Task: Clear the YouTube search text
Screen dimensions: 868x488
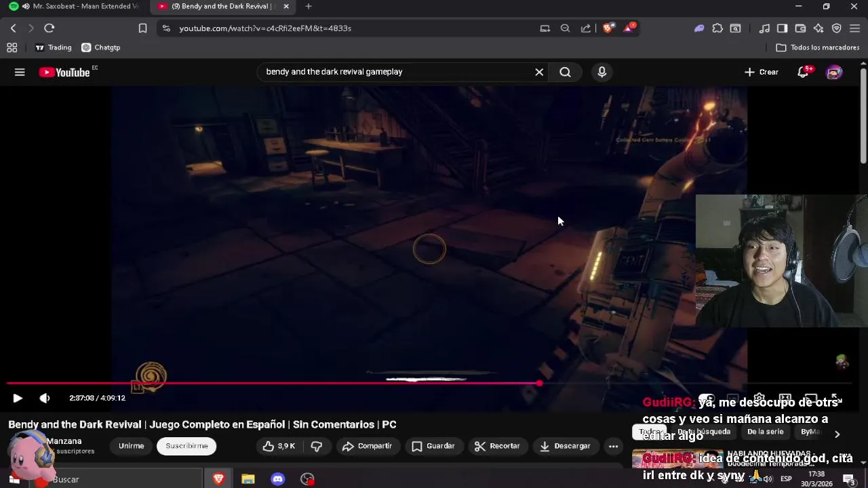Action: 539,72
